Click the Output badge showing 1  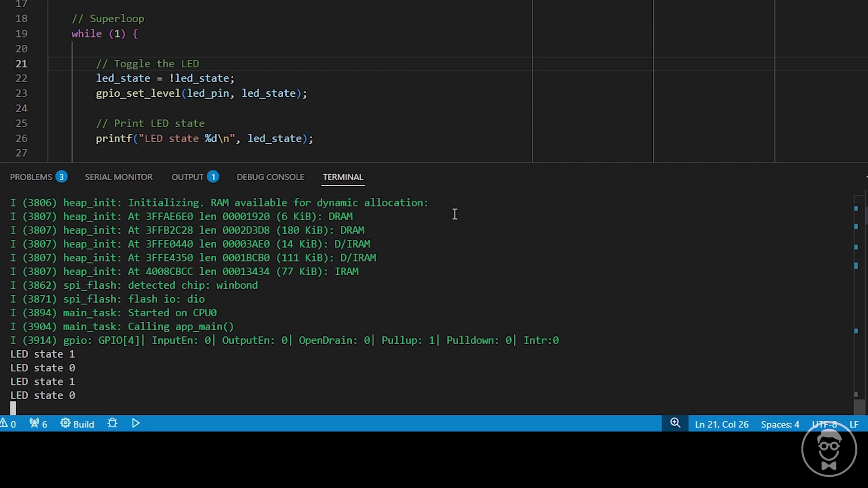click(x=213, y=177)
